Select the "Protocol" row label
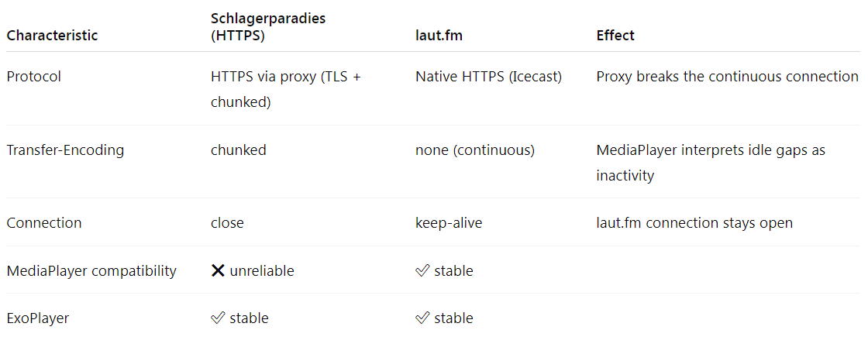Image resolution: width=868 pixels, height=337 pixels. click(x=33, y=77)
